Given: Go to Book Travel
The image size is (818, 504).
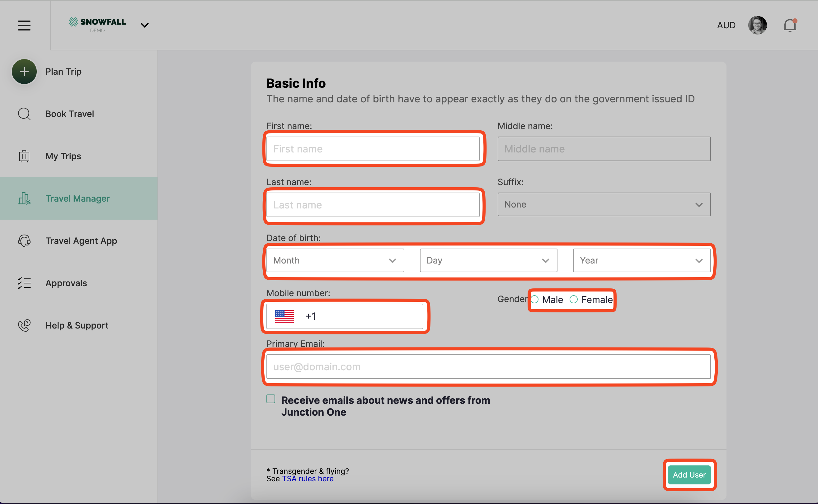Looking at the screenshot, I should tap(70, 114).
